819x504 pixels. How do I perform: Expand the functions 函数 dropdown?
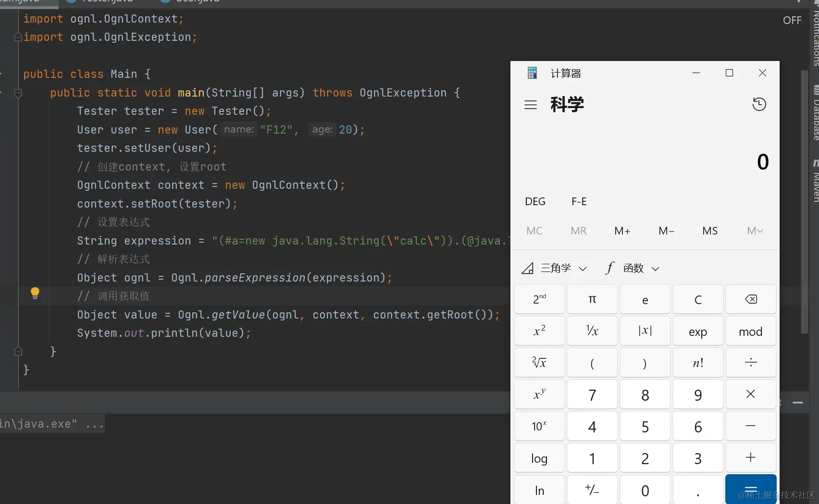point(633,268)
